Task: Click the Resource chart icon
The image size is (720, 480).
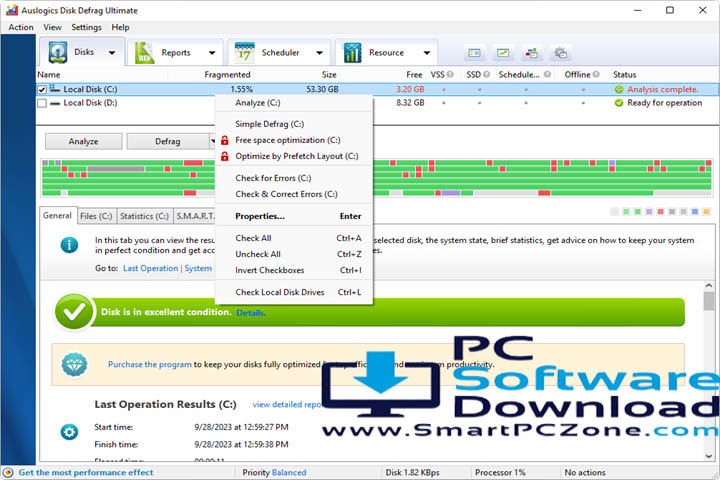Action: click(352, 53)
